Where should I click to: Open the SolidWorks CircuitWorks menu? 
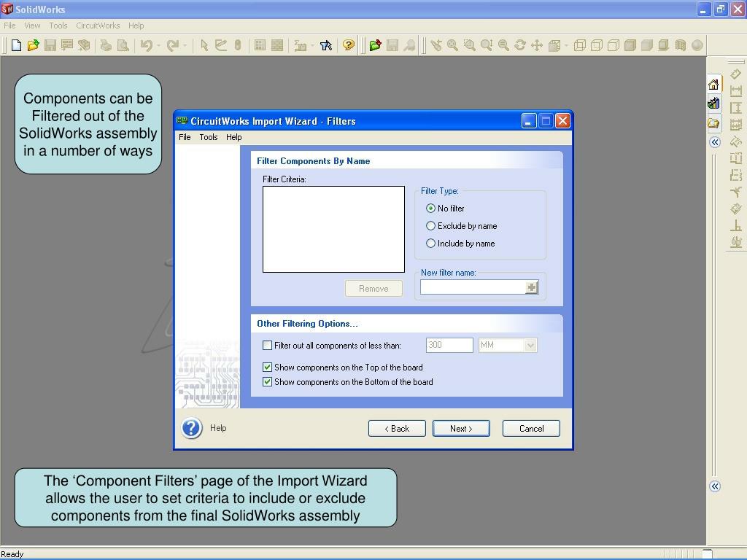pos(98,26)
